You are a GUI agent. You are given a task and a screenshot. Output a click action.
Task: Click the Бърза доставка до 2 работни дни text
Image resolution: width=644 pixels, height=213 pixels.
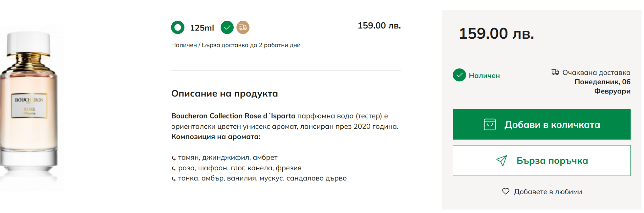[251, 45]
